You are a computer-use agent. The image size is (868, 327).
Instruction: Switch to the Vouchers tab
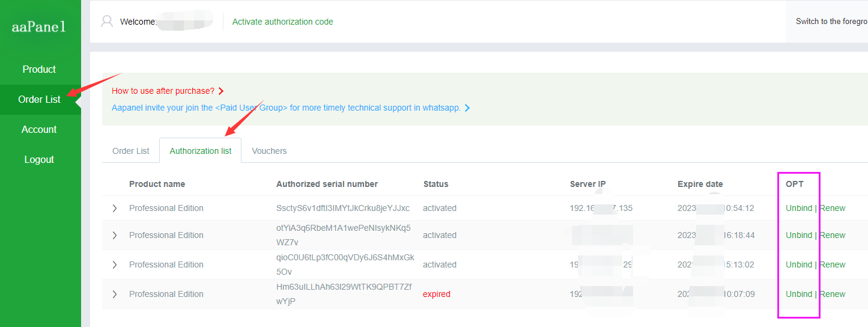pyautogui.click(x=269, y=151)
